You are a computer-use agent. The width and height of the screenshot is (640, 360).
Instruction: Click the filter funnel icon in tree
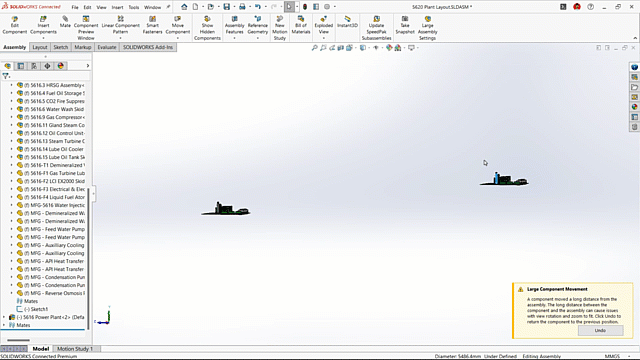coord(5,76)
